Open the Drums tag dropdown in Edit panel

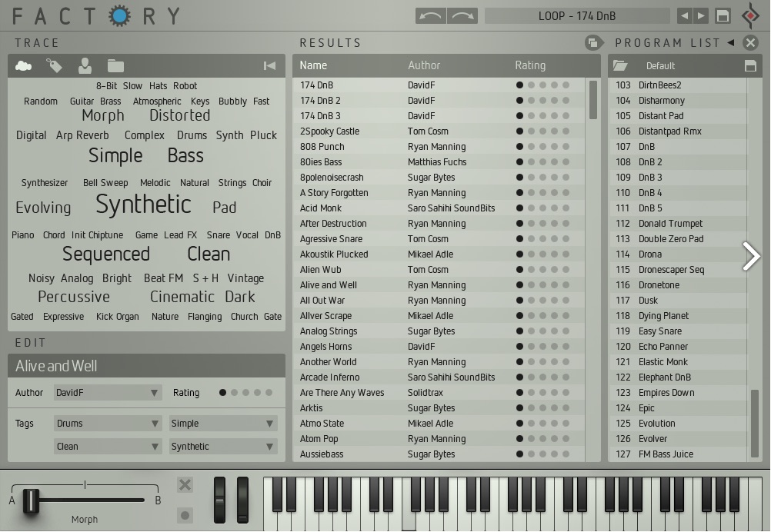click(x=107, y=423)
